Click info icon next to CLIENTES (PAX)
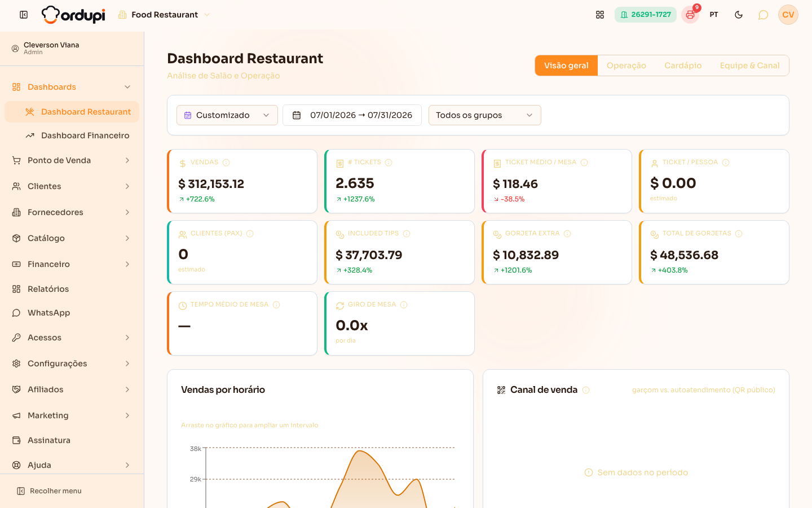Screen dimensions: 812x508 250,234
